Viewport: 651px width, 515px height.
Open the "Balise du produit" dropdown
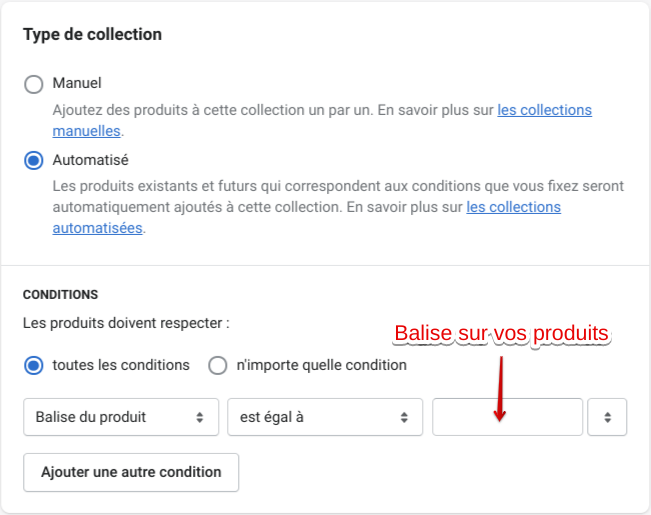(x=121, y=417)
